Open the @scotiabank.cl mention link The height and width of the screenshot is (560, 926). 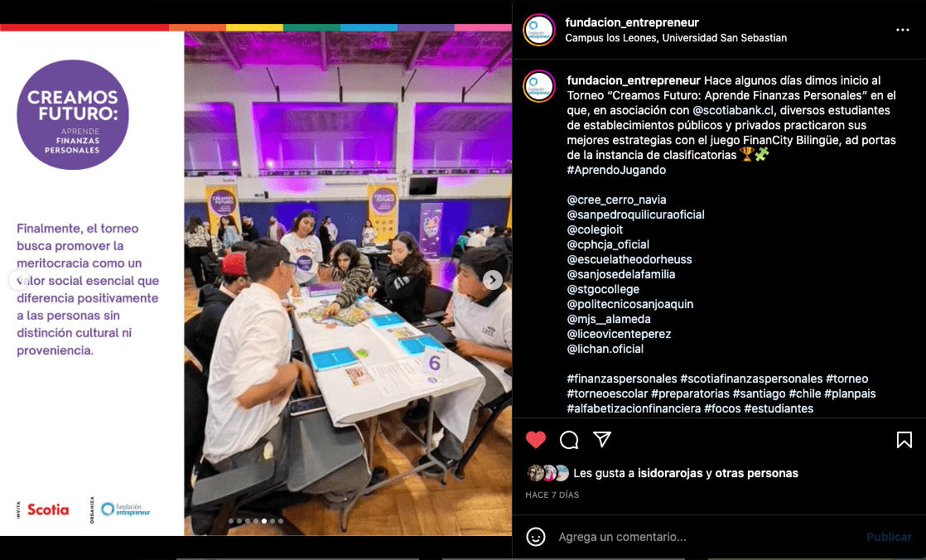click(733, 110)
